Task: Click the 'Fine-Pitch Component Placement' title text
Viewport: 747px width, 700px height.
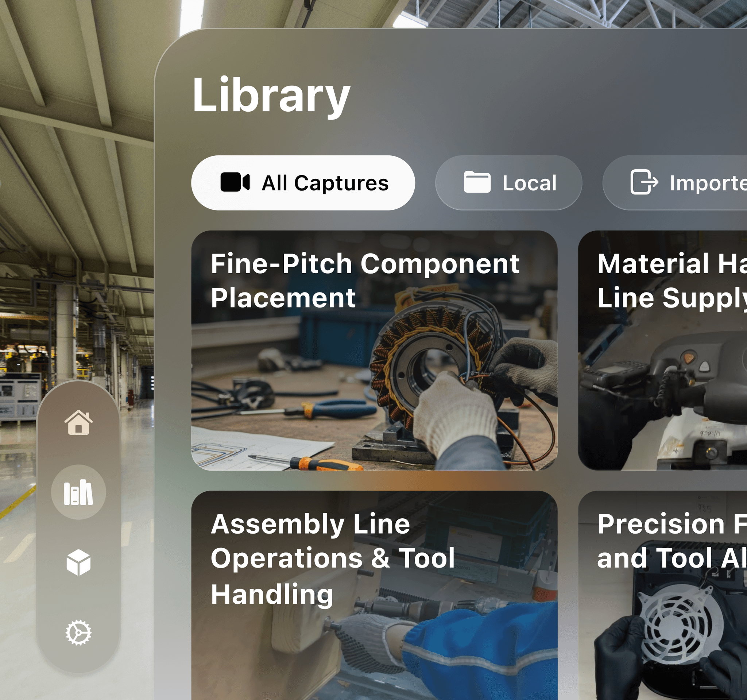Action: pos(365,281)
